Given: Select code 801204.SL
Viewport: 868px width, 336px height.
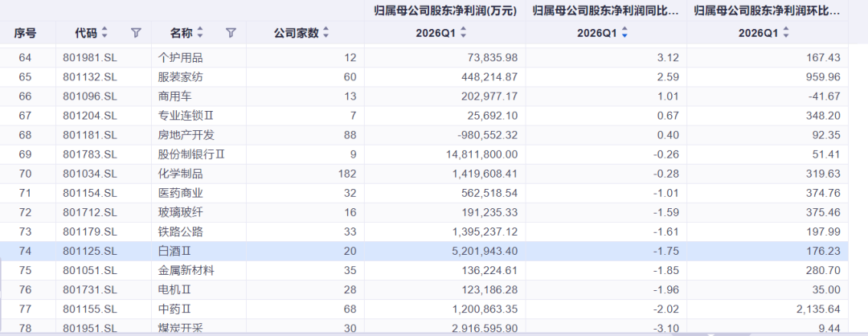Looking at the screenshot, I should (x=90, y=116).
